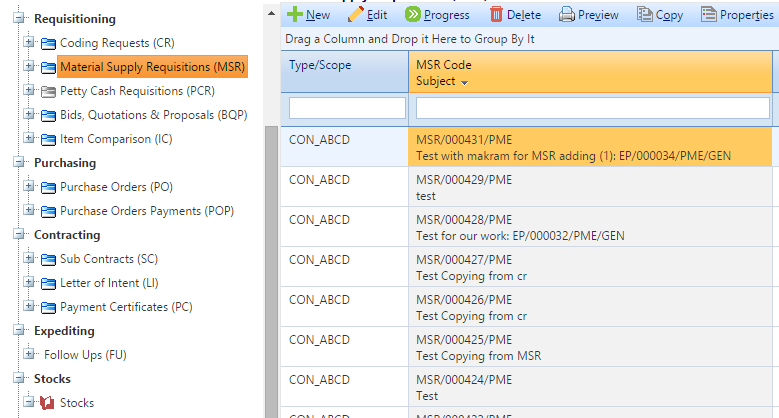Screen dimensions: 779x418
Task: Expand the Petty Cash Requisitions node
Action: [x=29, y=90]
